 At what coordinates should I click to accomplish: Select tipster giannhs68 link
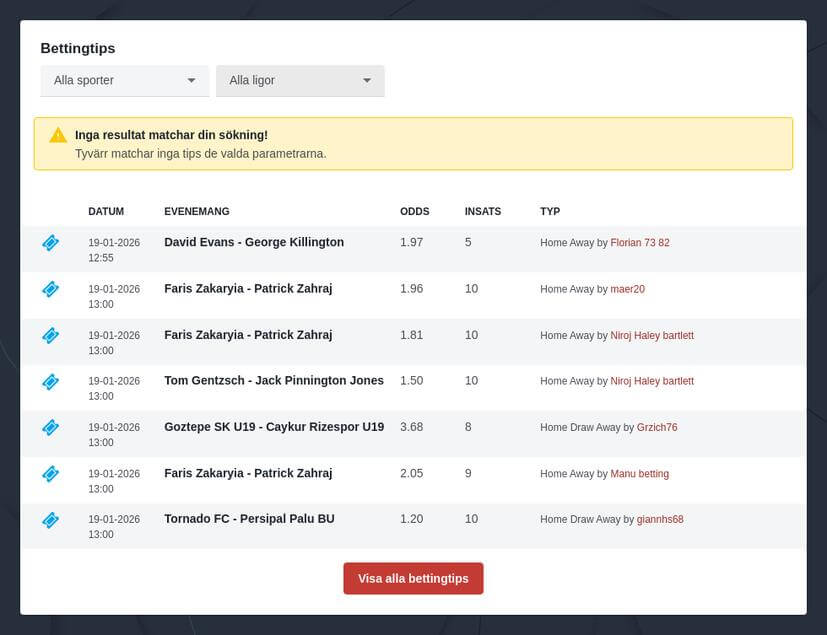[660, 519]
